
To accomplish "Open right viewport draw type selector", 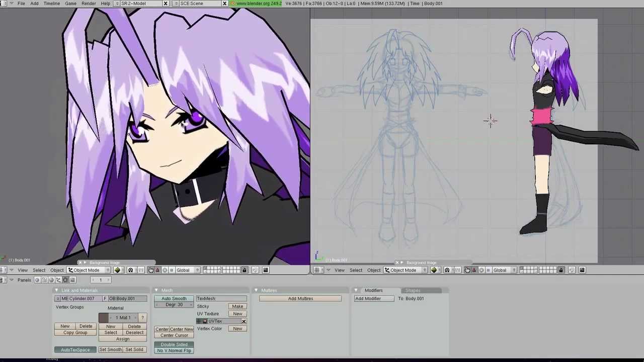I will [436, 270].
